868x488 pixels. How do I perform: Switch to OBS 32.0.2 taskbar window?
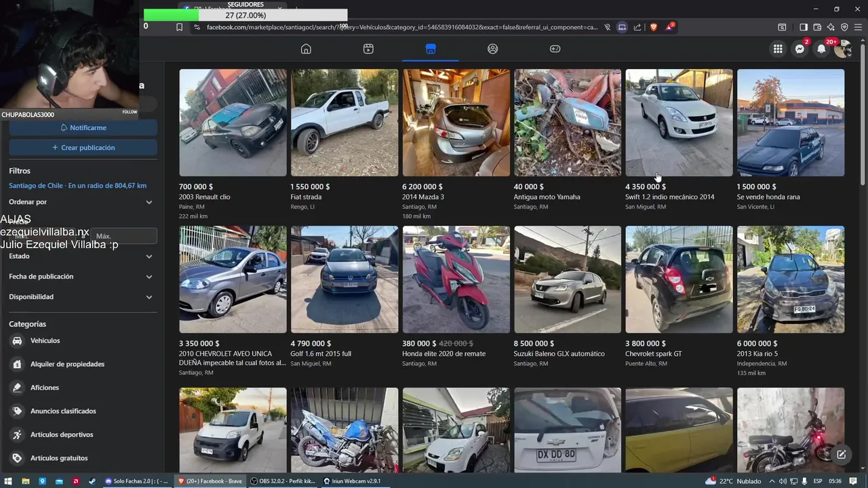tap(283, 481)
